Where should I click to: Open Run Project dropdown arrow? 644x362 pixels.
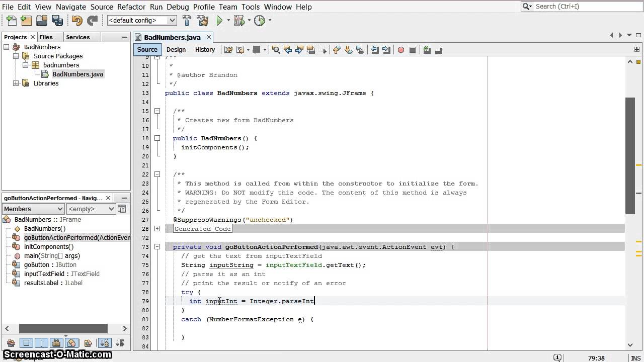pyautogui.click(x=228, y=21)
